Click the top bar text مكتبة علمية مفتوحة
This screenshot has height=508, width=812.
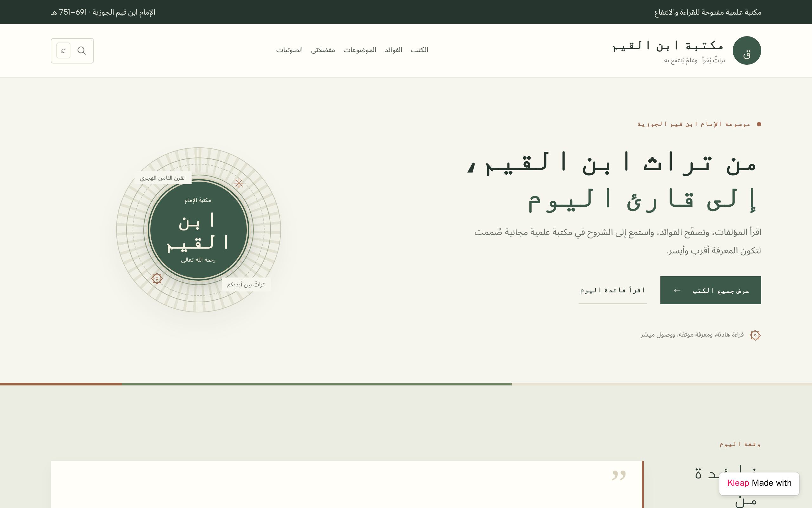pos(708,12)
